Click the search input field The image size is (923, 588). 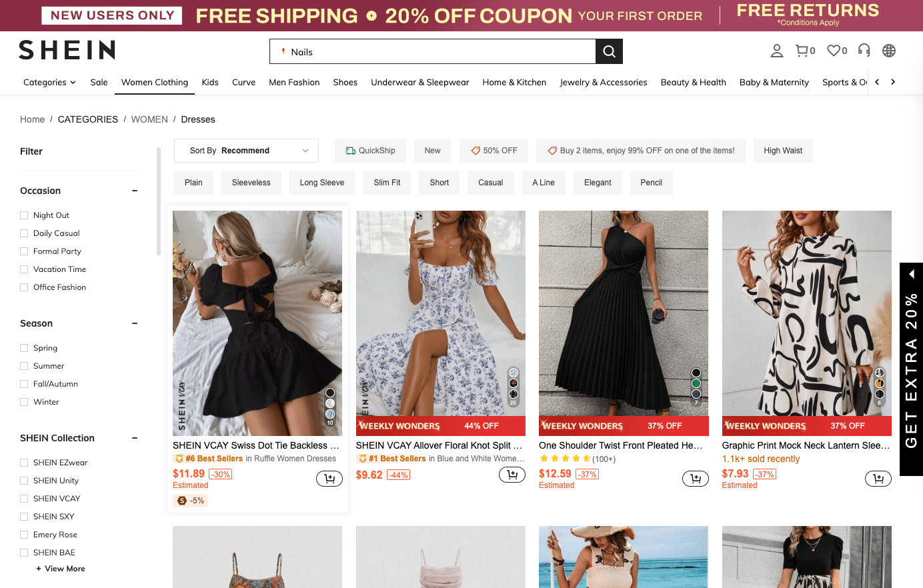[x=433, y=52]
